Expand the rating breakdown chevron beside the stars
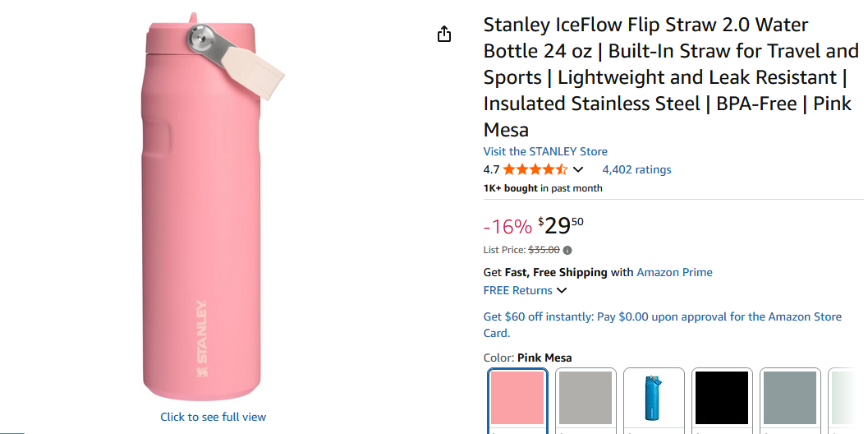 (578, 169)
